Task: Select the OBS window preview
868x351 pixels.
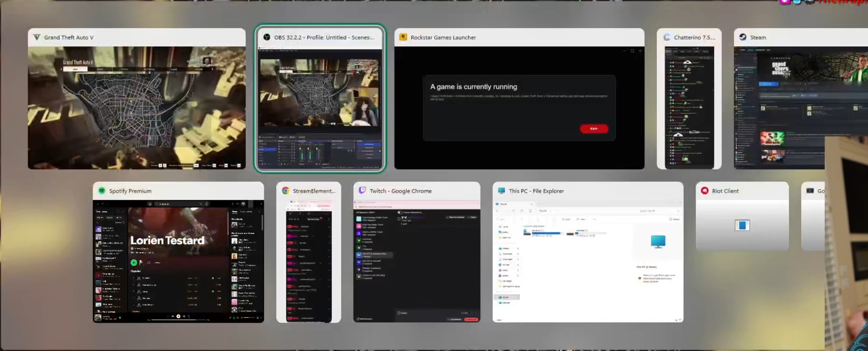Action: tap(320, 108)
